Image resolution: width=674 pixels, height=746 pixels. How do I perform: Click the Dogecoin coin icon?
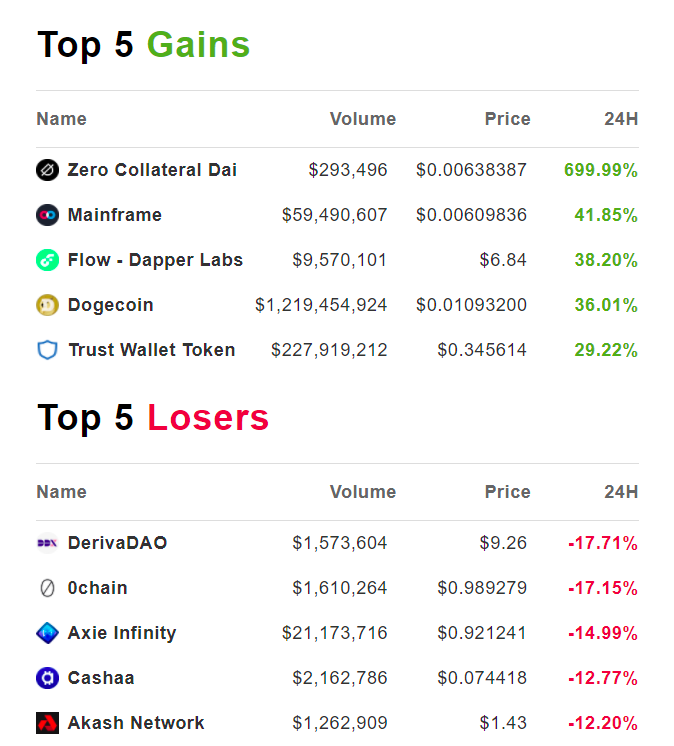pos(47,305)
